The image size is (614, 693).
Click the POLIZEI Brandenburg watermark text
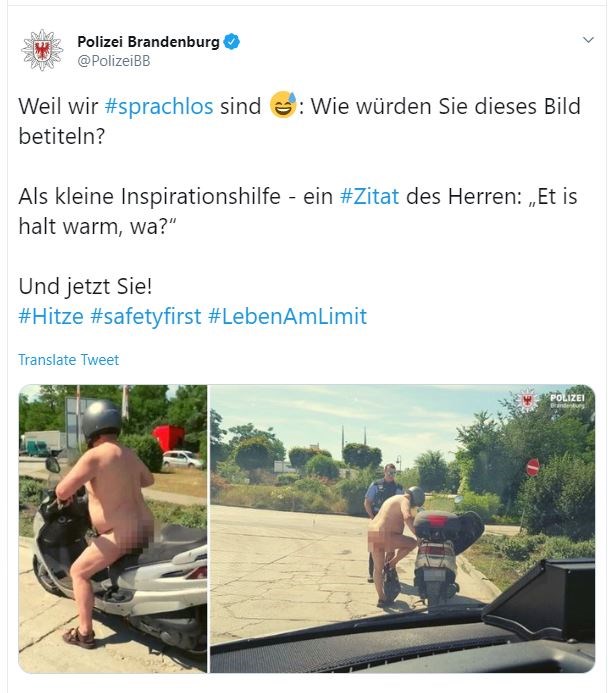coord(567,400)
